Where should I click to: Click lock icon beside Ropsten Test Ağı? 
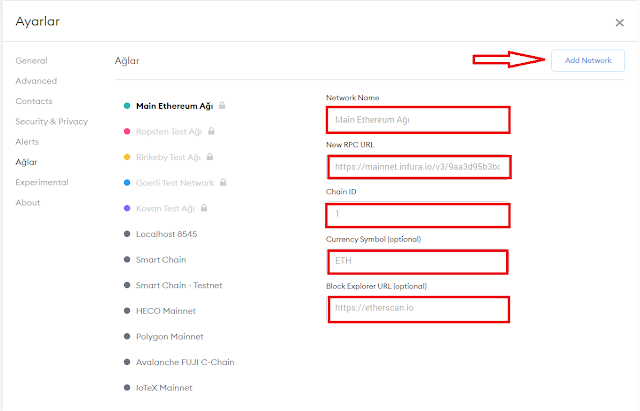[x=211, y=131]
